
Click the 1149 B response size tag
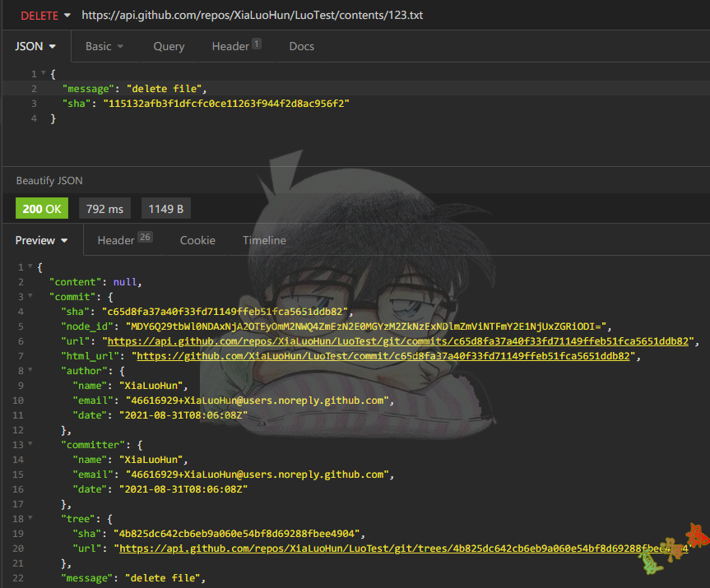point(165,209)
